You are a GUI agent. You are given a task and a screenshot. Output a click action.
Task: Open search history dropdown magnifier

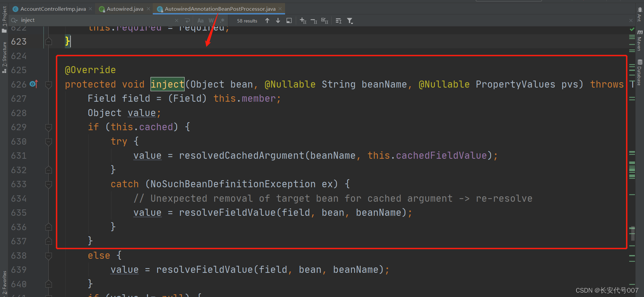(14, 20)
